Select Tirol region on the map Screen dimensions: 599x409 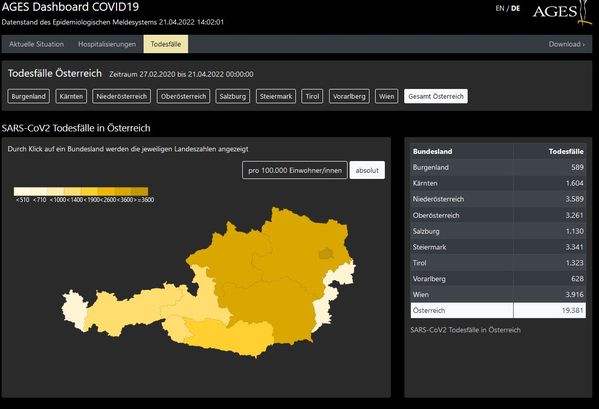coord(130,309)
